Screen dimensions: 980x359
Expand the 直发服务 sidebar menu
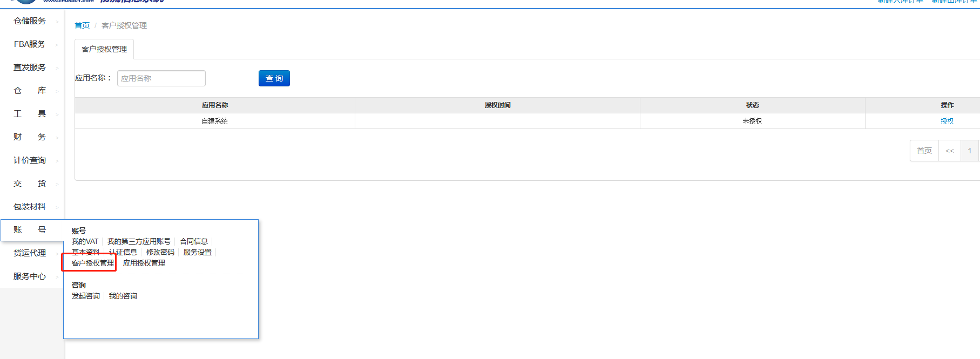click(x=30, y=67)
